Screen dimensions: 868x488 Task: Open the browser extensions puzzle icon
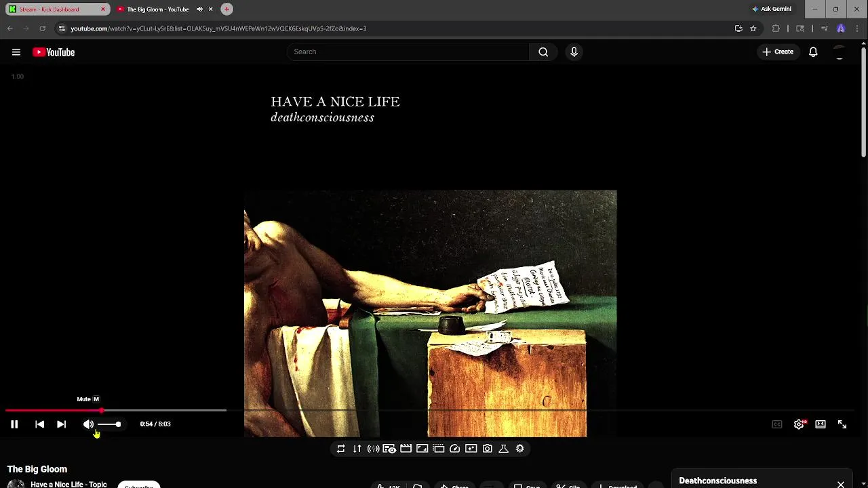(776, 28)
